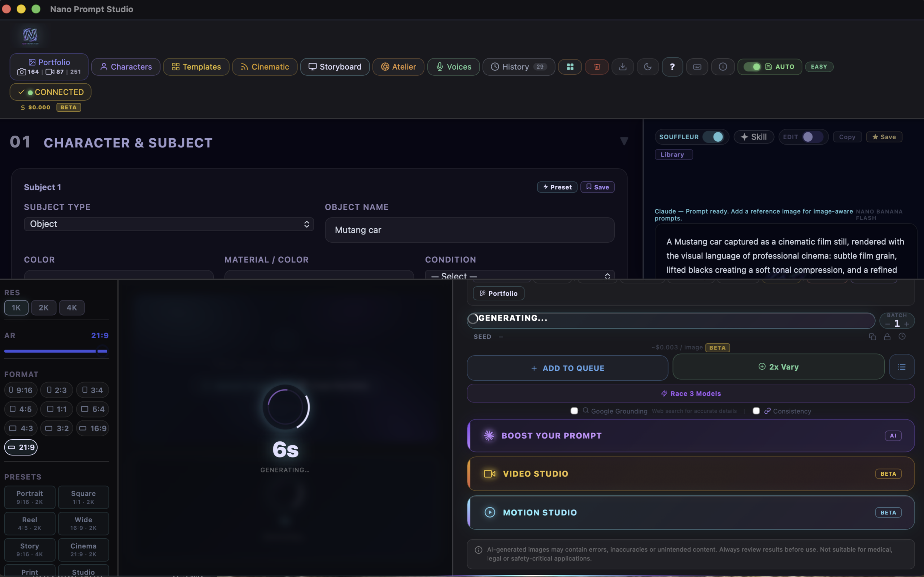The width and height of the screenshot is (924, 577).
Task: Open the Subject Type dropdown
Action: (169, 224)
